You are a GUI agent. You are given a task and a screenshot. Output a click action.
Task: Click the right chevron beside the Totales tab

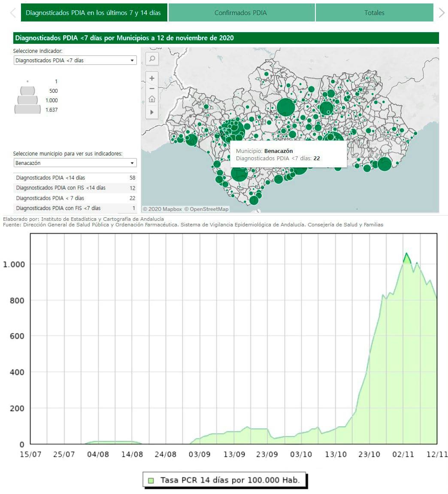(442, 13)
